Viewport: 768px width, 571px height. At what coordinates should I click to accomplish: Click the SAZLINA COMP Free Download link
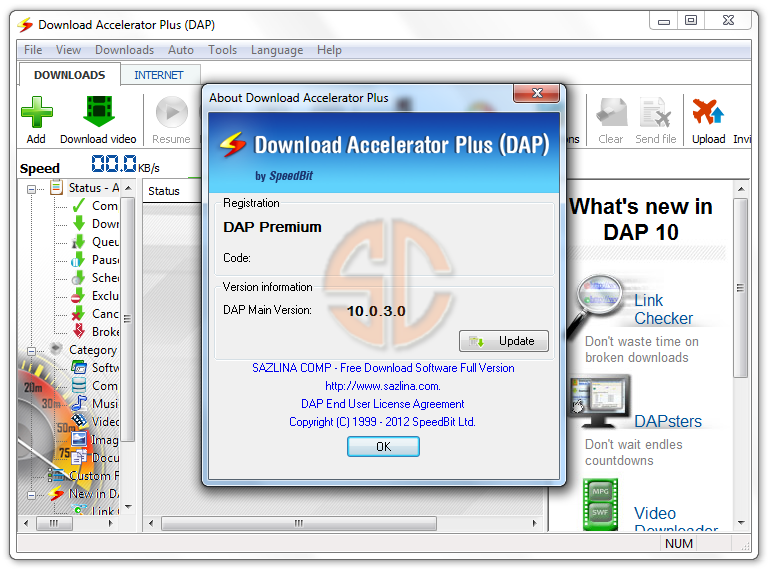[383, 368]
